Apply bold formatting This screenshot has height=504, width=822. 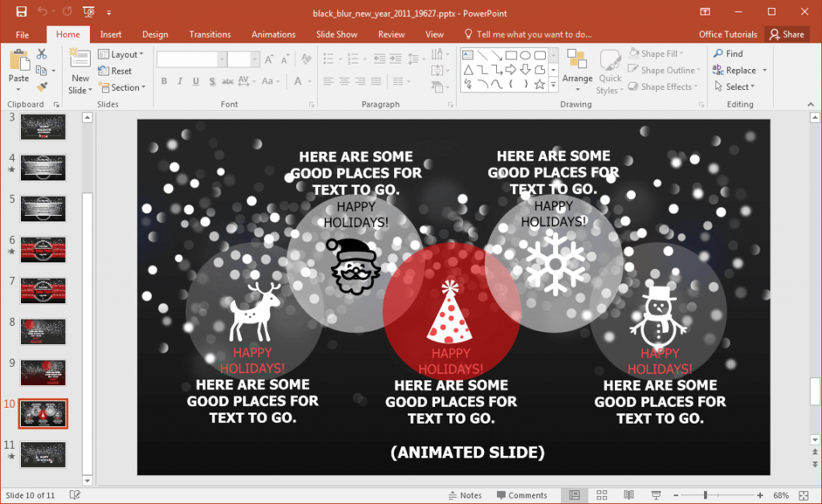pyautogui.click(x=165, y=81)
